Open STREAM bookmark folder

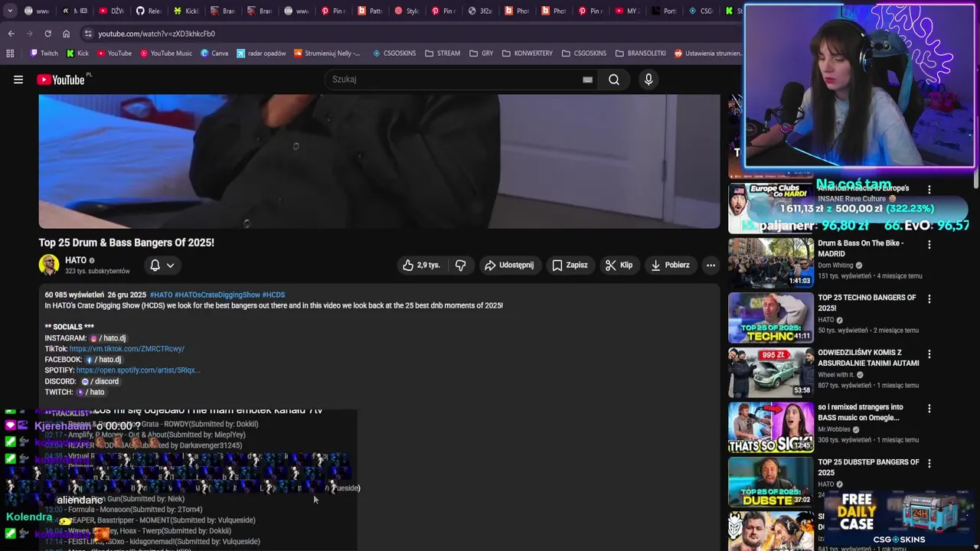pos(443,54)
